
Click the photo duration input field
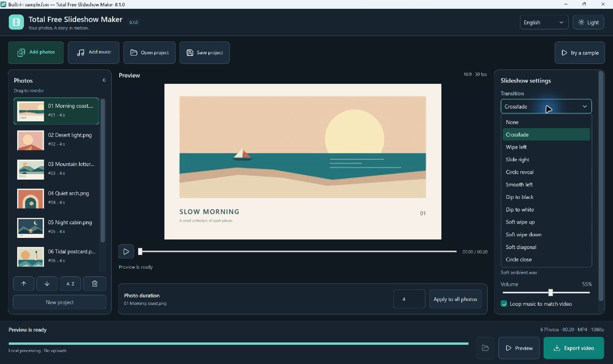(409, 299)
